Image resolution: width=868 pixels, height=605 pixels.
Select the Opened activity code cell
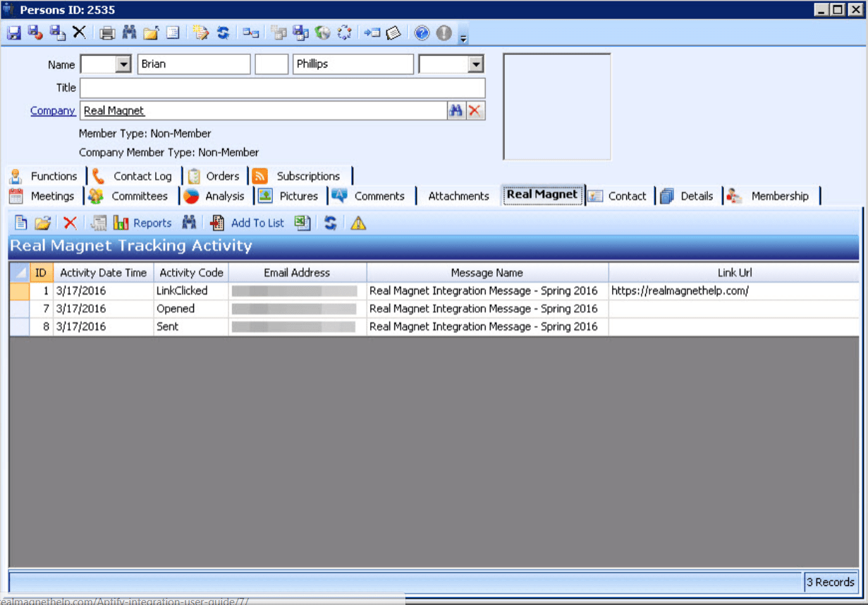(191, 308)
